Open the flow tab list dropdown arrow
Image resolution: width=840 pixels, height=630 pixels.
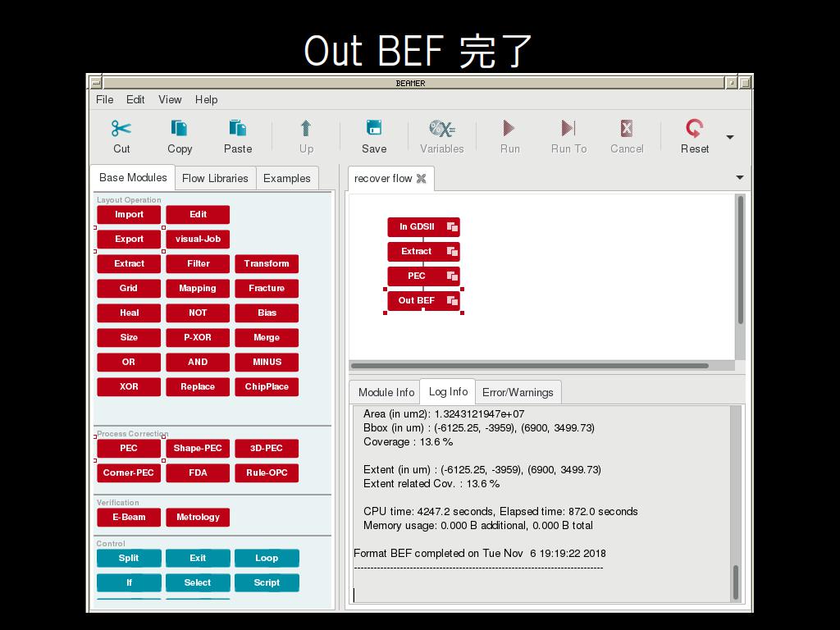[x=740, y=177]
